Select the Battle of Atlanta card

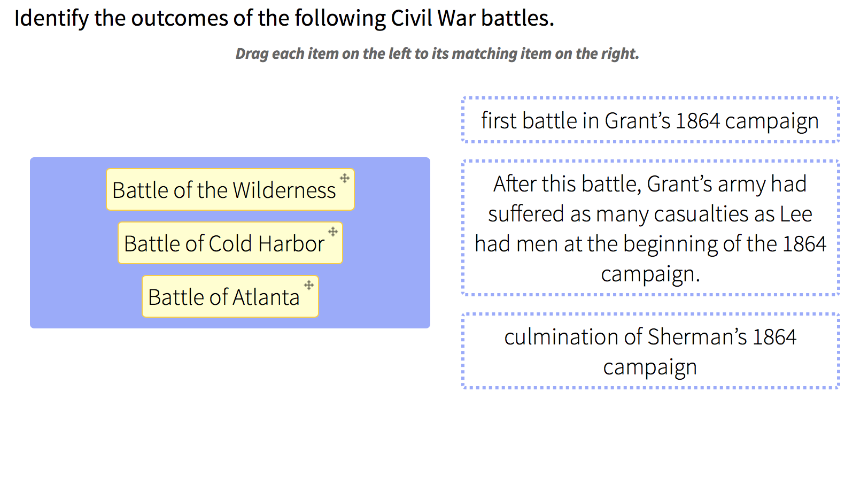[x=230, y=296]
